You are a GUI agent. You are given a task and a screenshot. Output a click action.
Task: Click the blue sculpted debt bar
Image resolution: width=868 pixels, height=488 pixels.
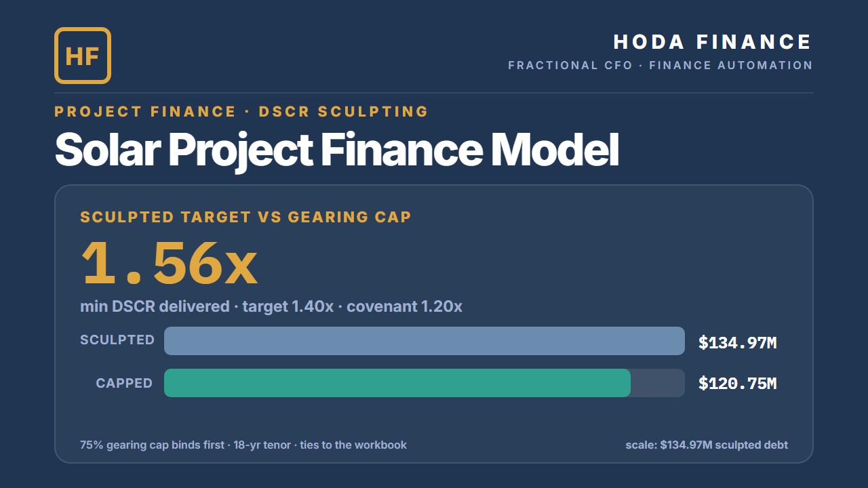(425, 341)
